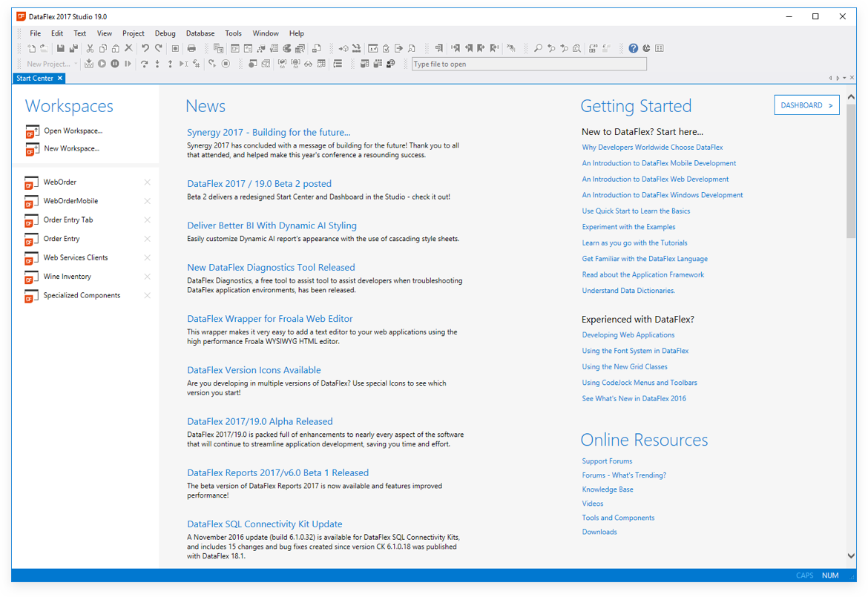The image size is (868, 597).
Task: Open the Help menu
Action: (296, 33)
